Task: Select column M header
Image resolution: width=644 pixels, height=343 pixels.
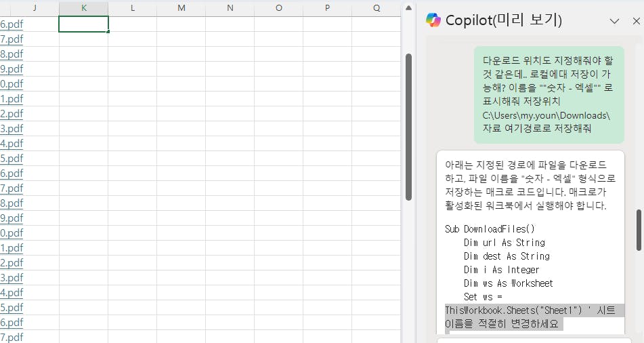Action: click(181, 8)
